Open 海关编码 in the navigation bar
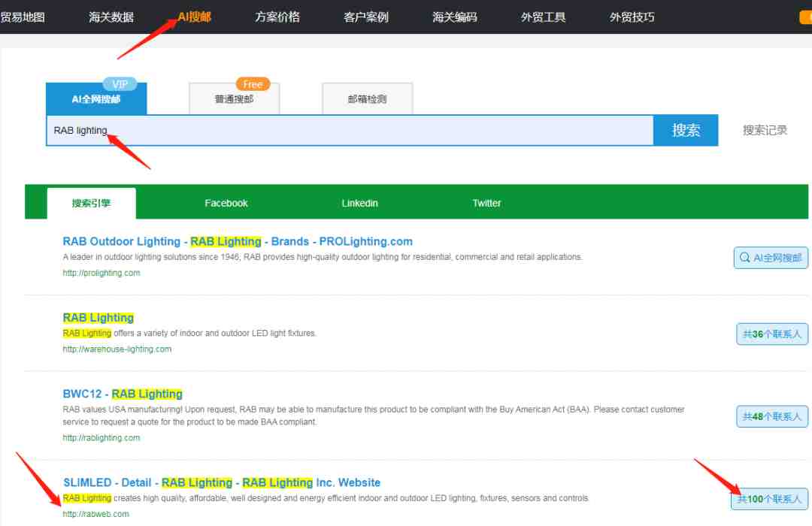This screenshot has height=526, width=812. (x=454, y=17)
